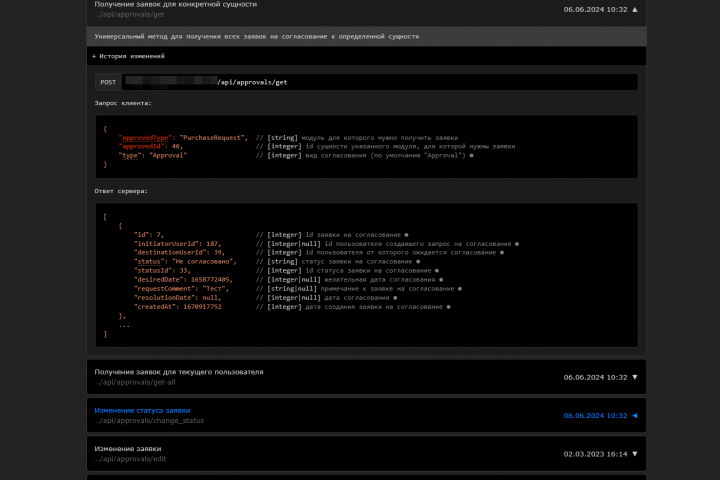The height and width of the screenshot is (480, 720).
Task: Click the "PurchaseRequest" value
Action: [211, 137]
